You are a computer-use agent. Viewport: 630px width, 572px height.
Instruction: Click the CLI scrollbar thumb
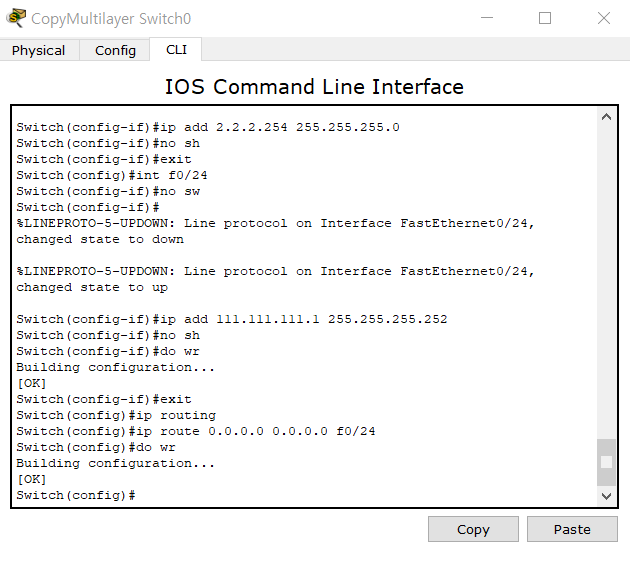606,462
